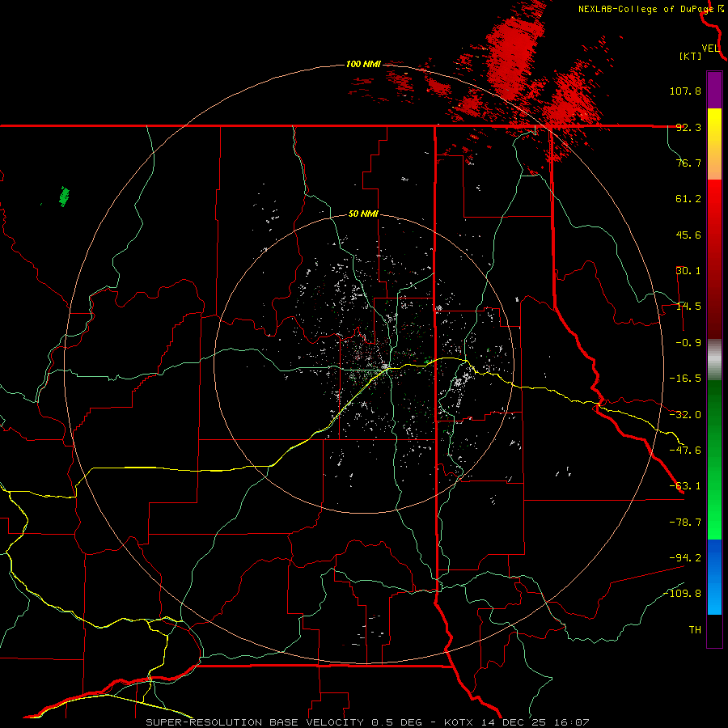Click the -16.5 scale value
The width and height of the screenshot is (728, 728).
click(x=685, y=379)
